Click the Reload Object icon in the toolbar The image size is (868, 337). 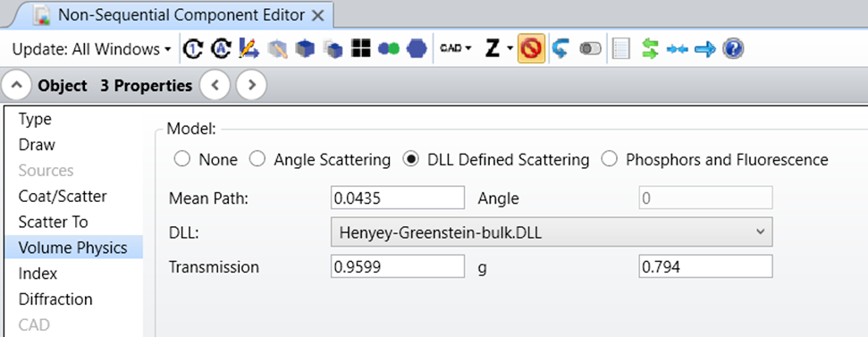193,48
